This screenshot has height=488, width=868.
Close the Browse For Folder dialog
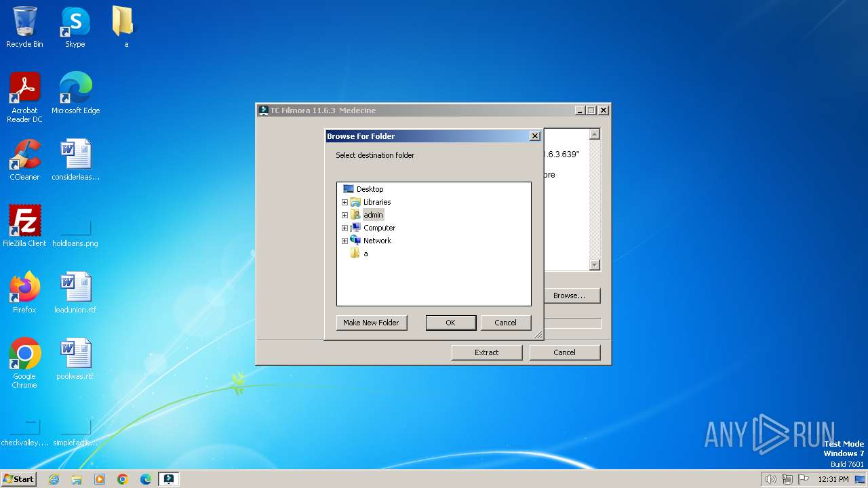534,136
